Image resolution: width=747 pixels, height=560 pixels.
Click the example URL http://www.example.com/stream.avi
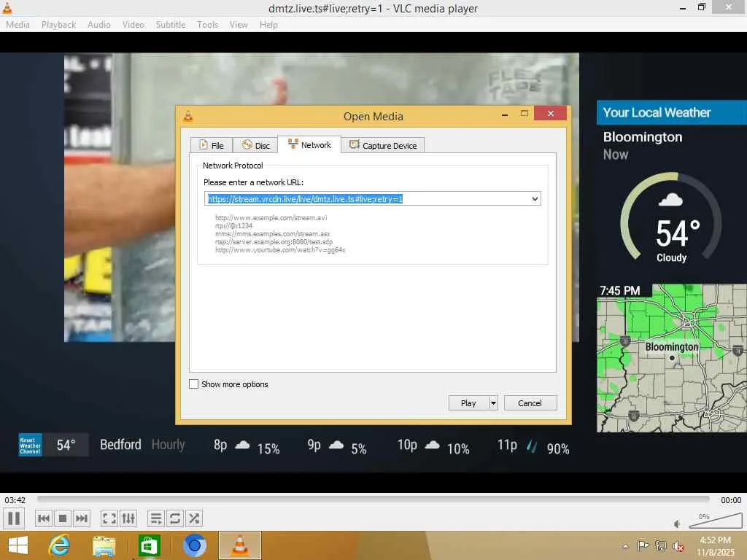pyautogui.click(x=271, y=217)
